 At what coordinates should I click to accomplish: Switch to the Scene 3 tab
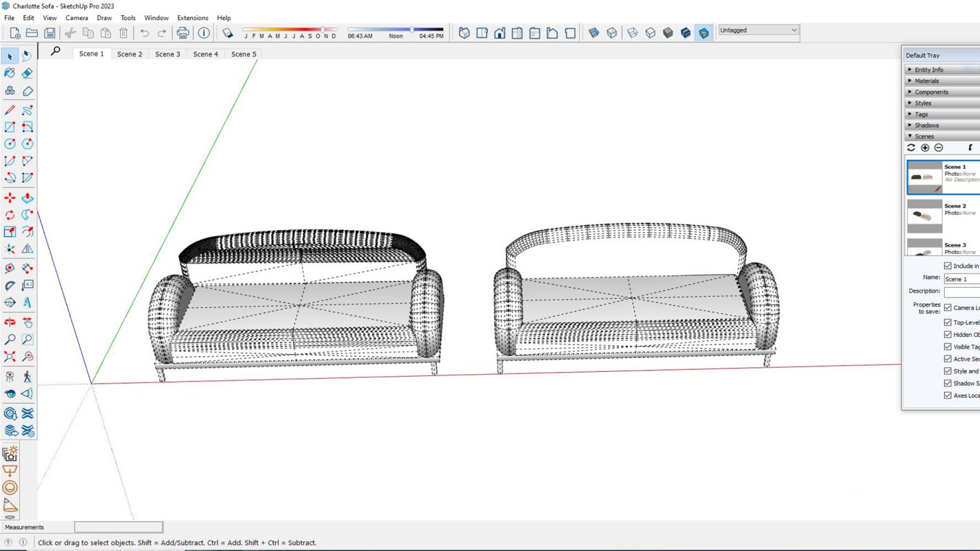point(167,54)
